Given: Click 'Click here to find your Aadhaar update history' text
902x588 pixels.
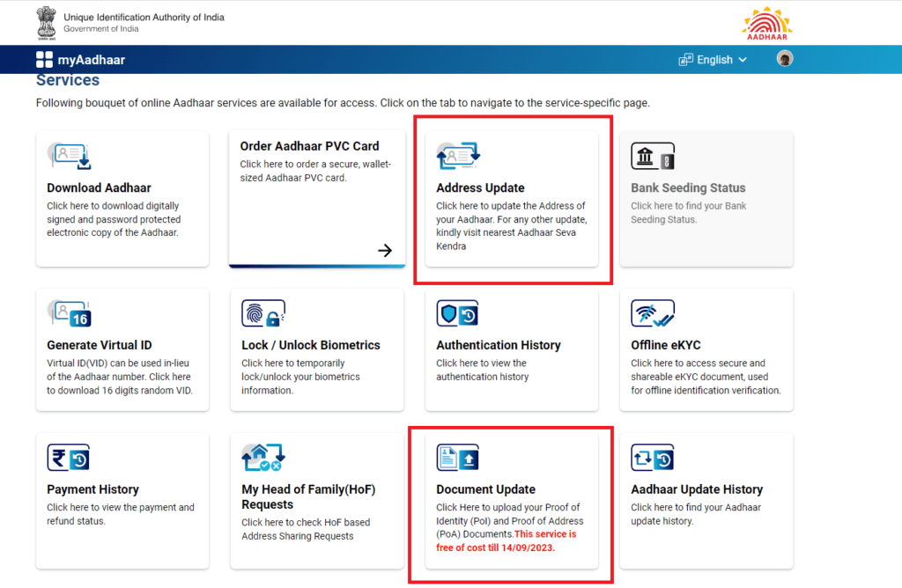Looking at the screenshot, I should pyautogui.click(x=696, y=514).
